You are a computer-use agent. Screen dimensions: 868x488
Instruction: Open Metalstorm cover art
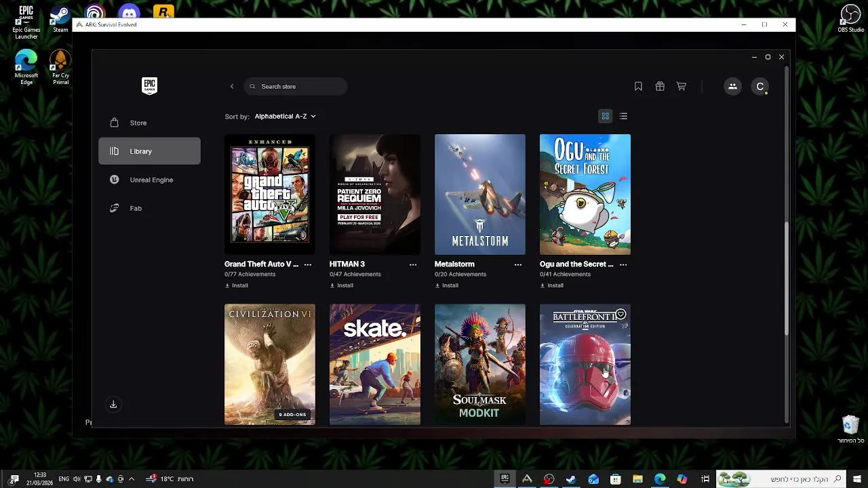[480, 195]
